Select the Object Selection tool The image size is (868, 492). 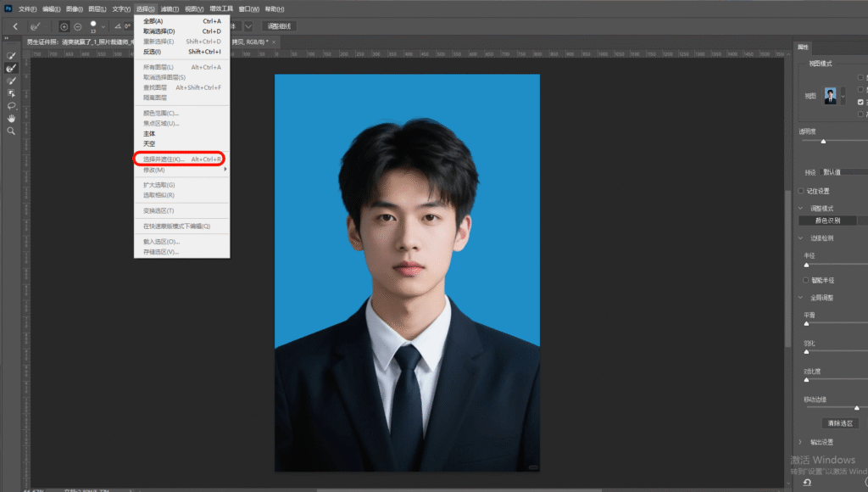coord(12,93)
